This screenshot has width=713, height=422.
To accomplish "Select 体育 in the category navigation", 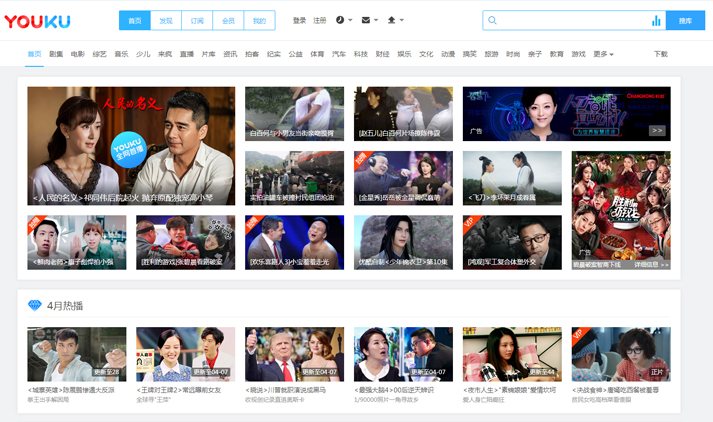I will coord(317,54).
